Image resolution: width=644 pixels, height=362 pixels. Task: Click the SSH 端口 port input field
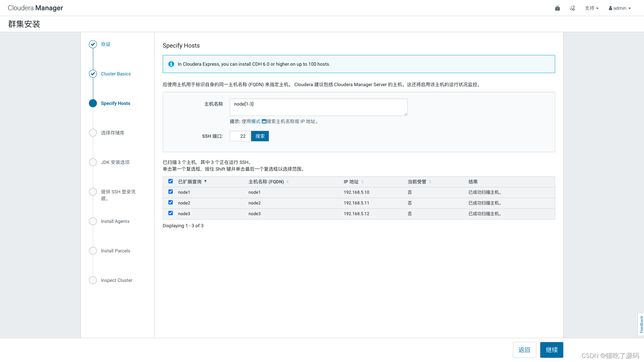click(239, 136)
